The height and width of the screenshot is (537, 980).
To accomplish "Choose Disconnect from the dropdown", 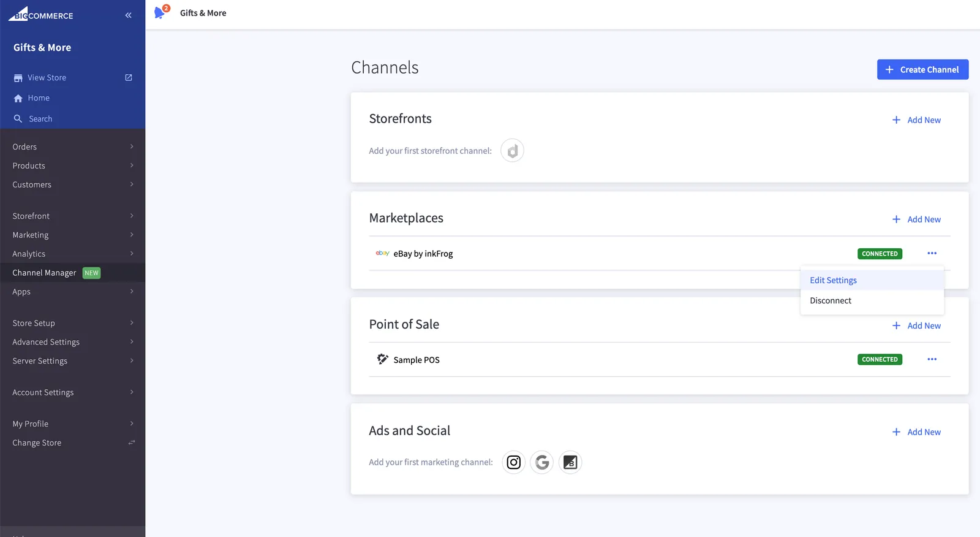I will coord(872,300).
